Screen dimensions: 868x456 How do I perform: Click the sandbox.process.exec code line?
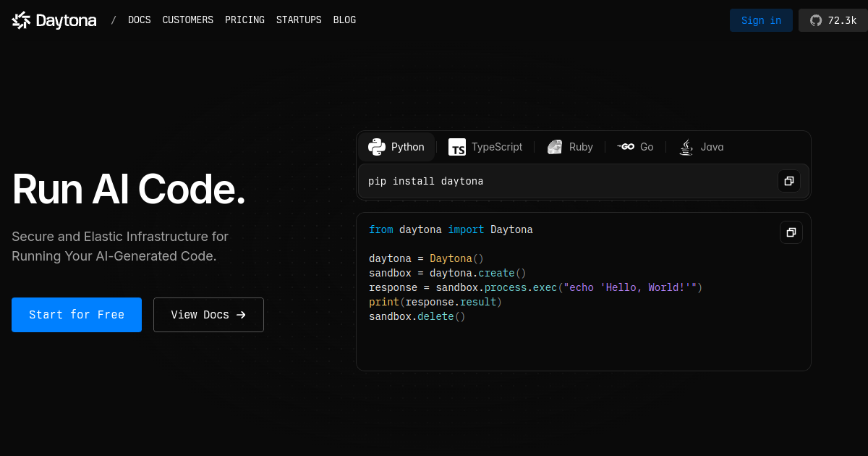point(536,287)
